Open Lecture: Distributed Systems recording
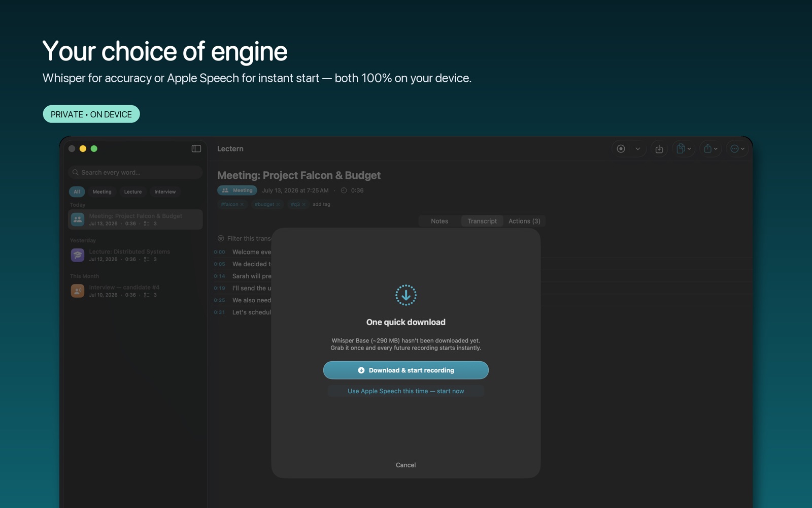Screen dimensions: 812x508 (x=135, y=255)
